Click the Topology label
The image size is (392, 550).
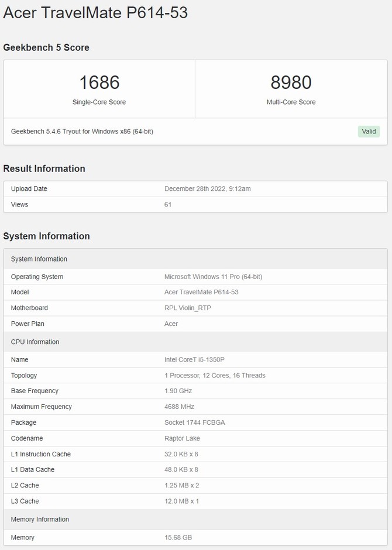[x=24, y=375]
